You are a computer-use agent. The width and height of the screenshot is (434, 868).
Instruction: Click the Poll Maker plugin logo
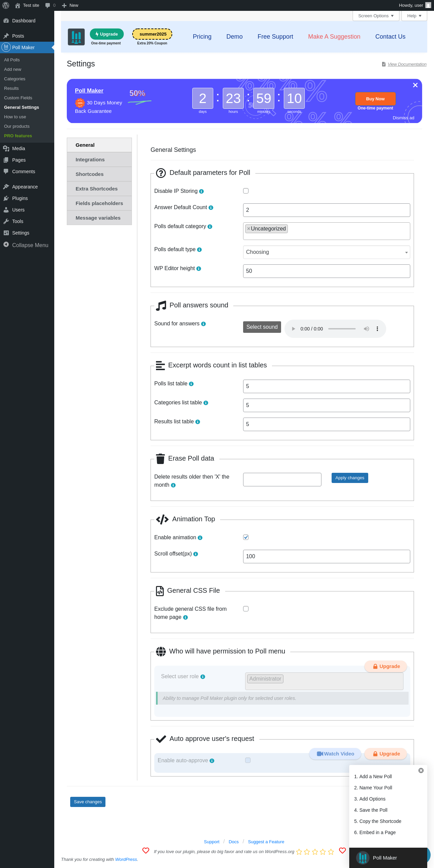[x=76, y=37]
